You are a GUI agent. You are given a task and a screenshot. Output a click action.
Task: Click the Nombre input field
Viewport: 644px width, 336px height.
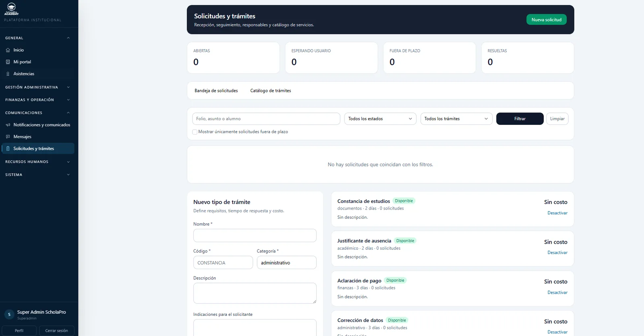(255, 236)
